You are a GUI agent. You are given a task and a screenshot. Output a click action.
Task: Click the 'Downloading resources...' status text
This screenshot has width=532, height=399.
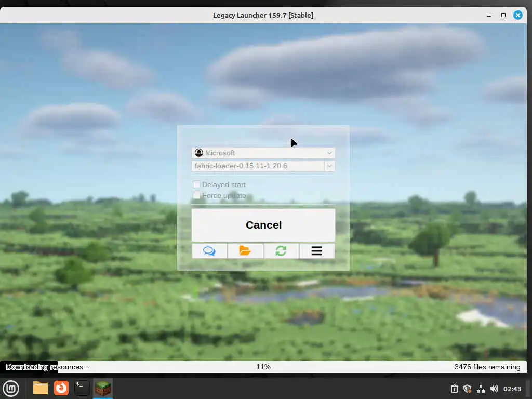click(47, 367)
